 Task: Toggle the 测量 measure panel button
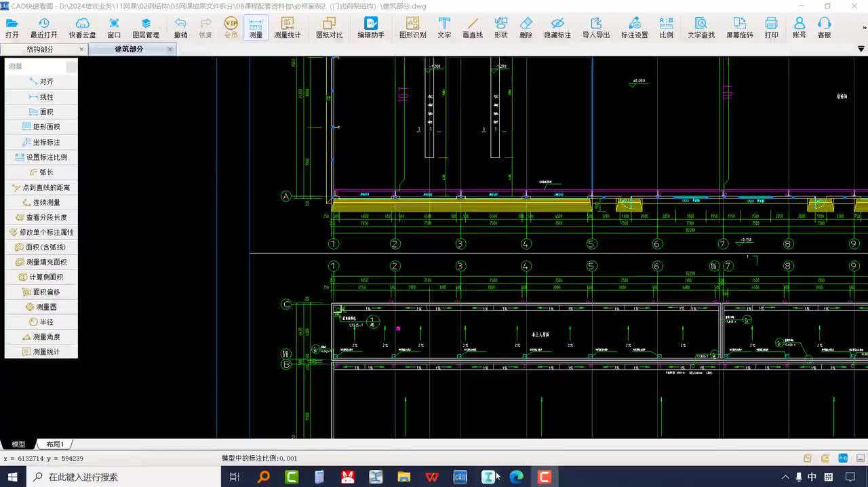[x=256, y=28]
